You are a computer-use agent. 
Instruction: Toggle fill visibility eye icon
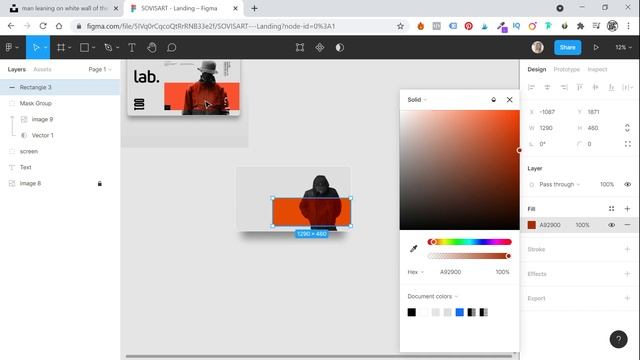[611, 225]
